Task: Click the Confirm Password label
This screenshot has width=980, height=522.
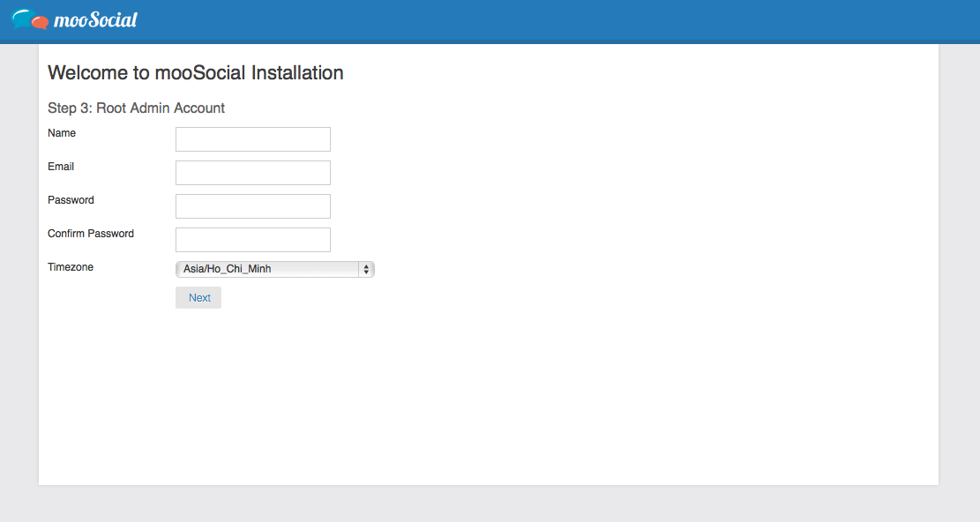Action: tap(91, 234)
